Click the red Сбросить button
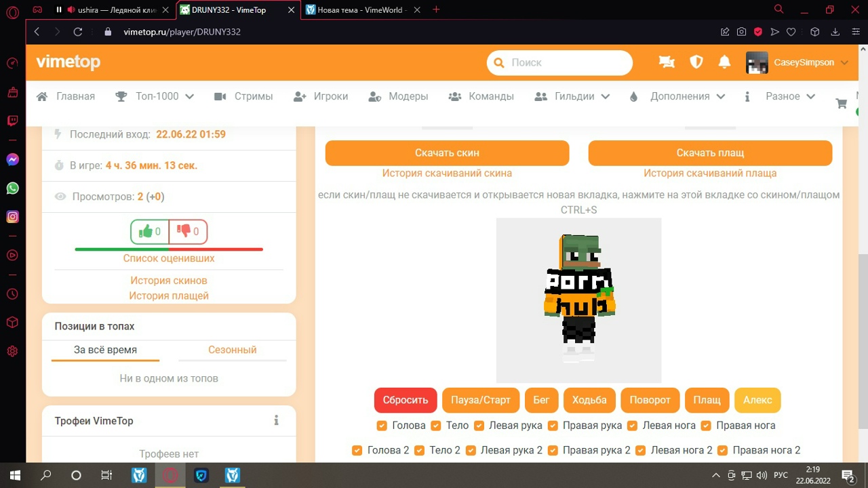 (405, 400)
